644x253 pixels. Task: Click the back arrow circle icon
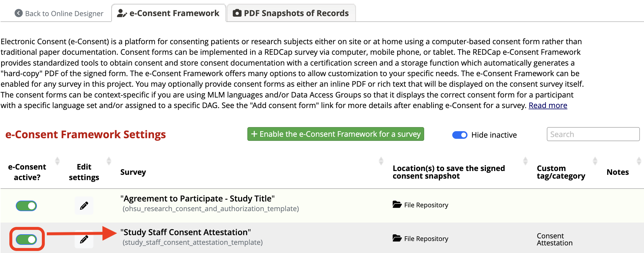click(18, 13)
